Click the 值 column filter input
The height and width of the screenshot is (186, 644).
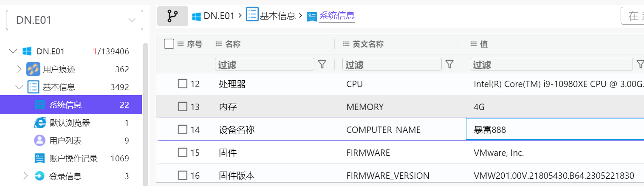click(x=551, y=64)
